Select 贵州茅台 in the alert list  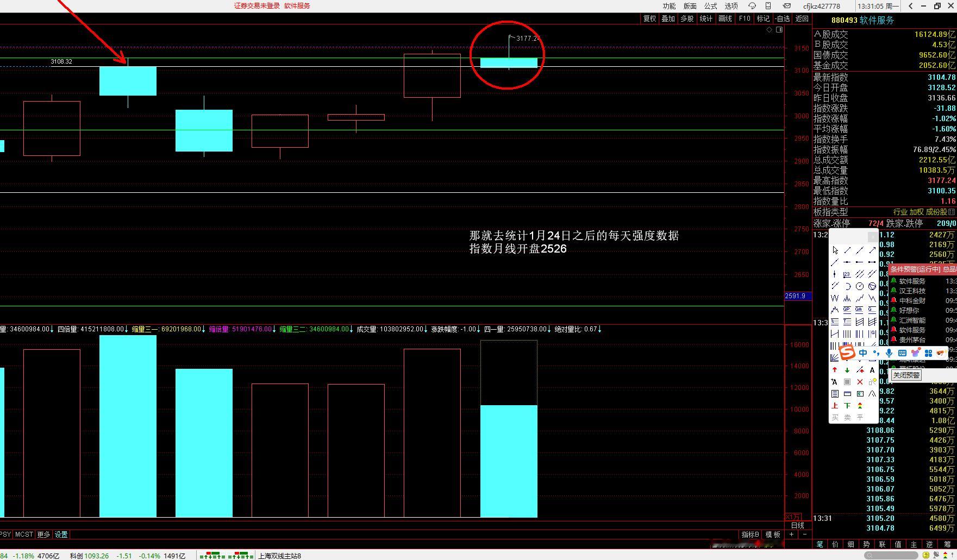coord(912,339)
